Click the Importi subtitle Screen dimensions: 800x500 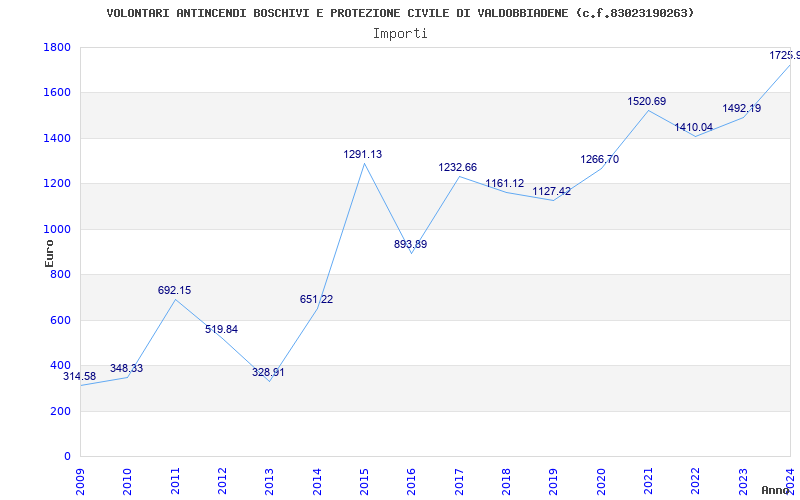[400, 34]
